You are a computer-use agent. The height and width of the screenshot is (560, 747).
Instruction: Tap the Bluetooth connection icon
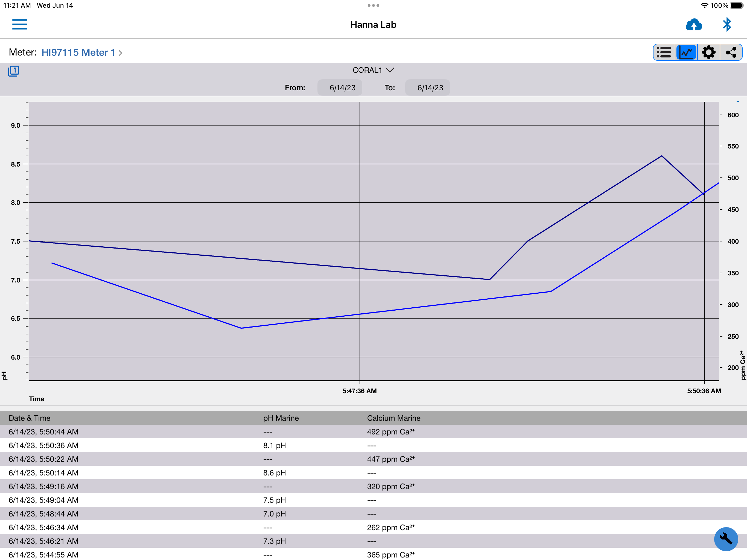(727, 25)
